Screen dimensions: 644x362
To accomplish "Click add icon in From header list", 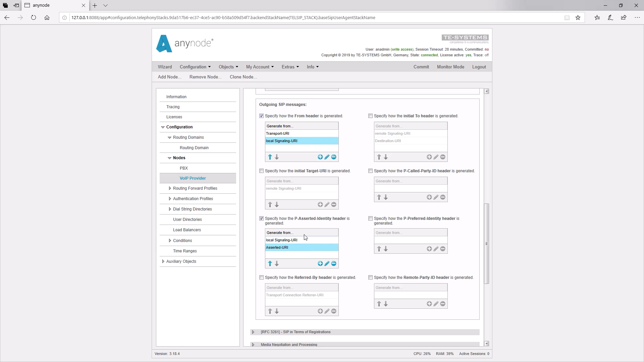I will click(x=320, y=157).
